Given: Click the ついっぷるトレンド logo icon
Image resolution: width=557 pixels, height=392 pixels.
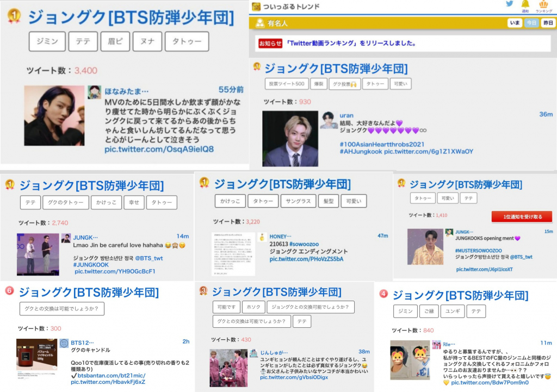Looking at the screenshot, I should pyautogui.click(x=256, y=7).
